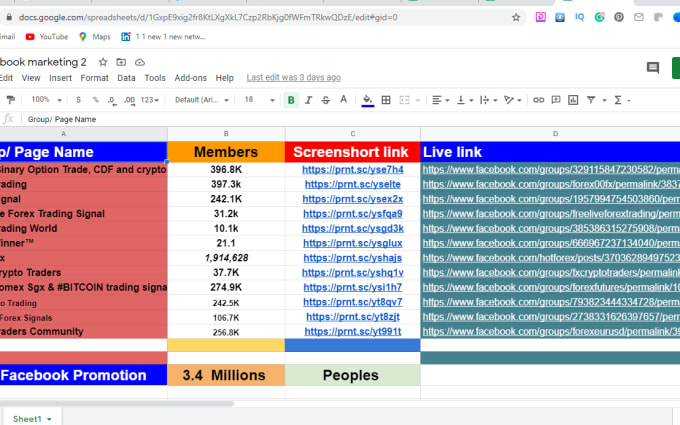Screen dimensions: 680x425
Task: Click the move to folder icon
Action: click(x=121, y=62)
